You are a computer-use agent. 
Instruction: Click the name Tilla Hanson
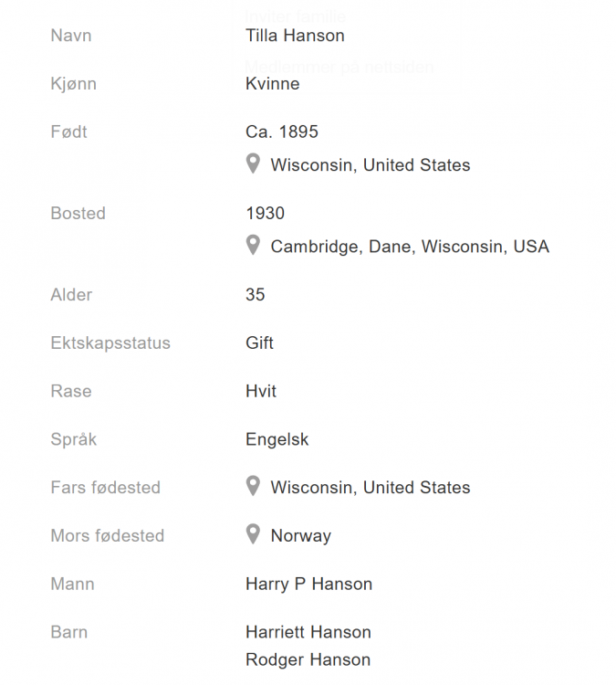295,36
